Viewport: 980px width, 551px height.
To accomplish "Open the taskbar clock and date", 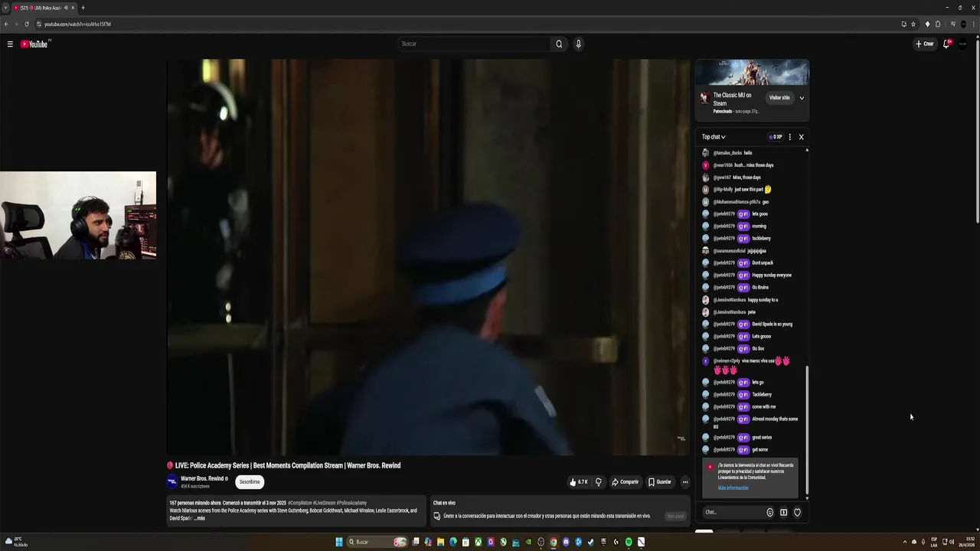I will (968, 542).
